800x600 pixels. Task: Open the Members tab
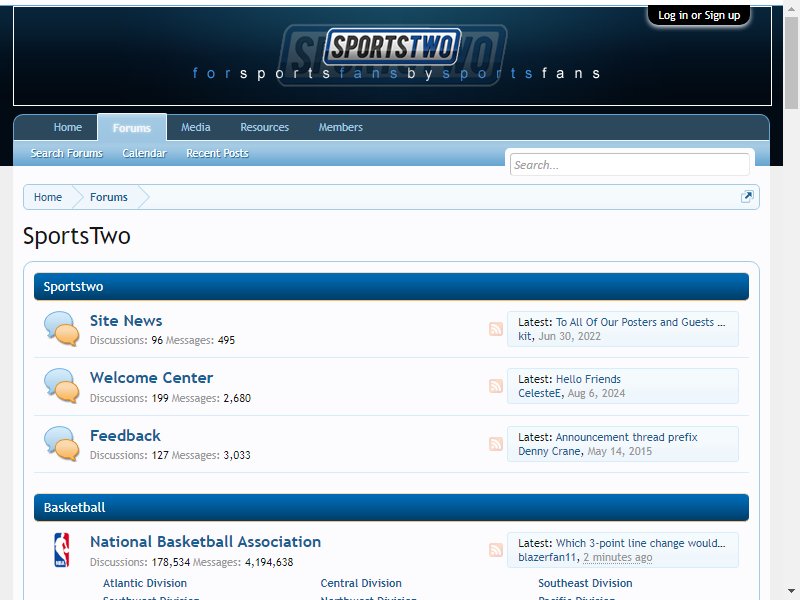341,127
